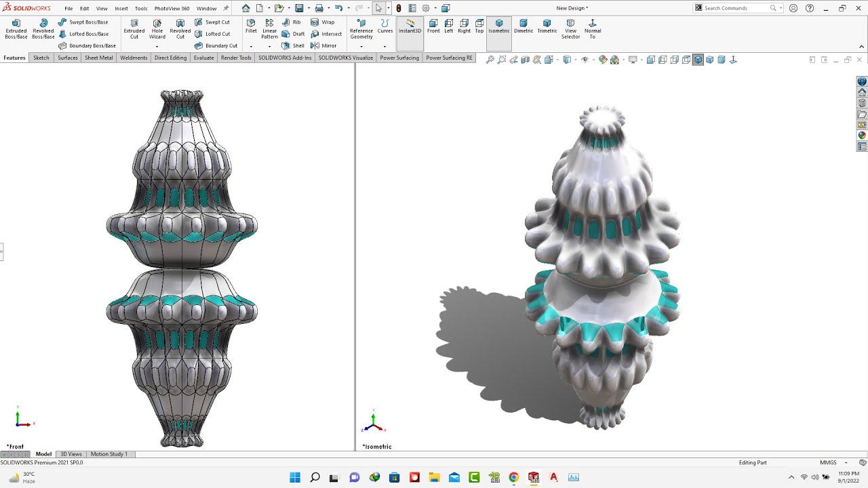Screen dimensions: 868x488
Task: Select the Wrap feature
Action: coord(323,22)
